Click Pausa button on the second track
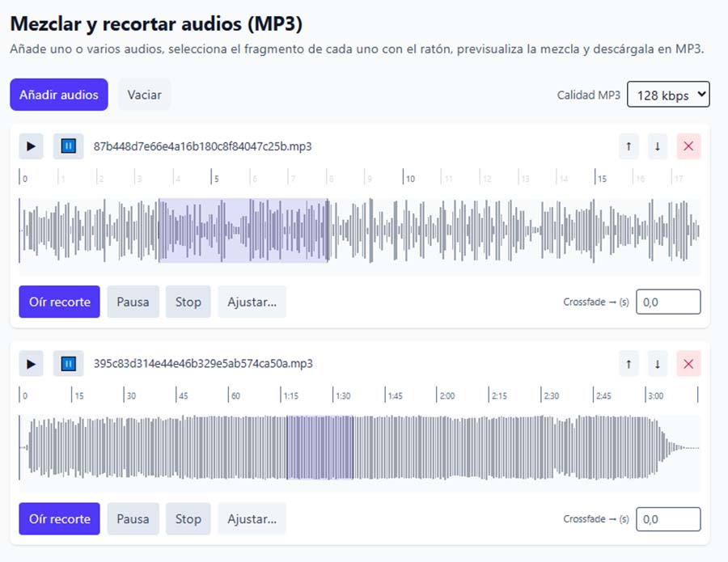This screenshot has height=562, width=728. [x=133, y=519]
